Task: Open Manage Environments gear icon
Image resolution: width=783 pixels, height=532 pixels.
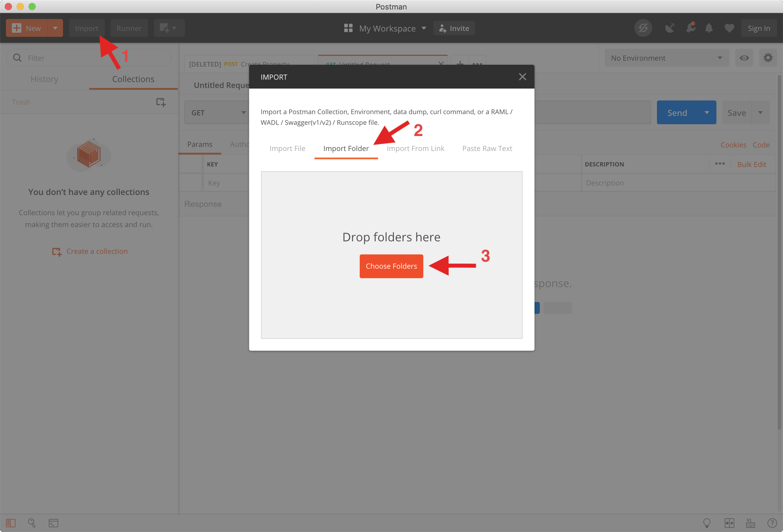Action: click(x=768, y=58)
